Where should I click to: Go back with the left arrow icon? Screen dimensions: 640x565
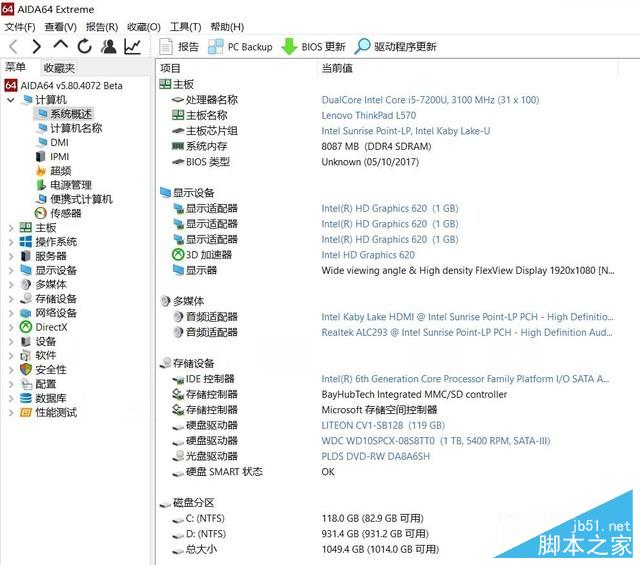[13, 46]
